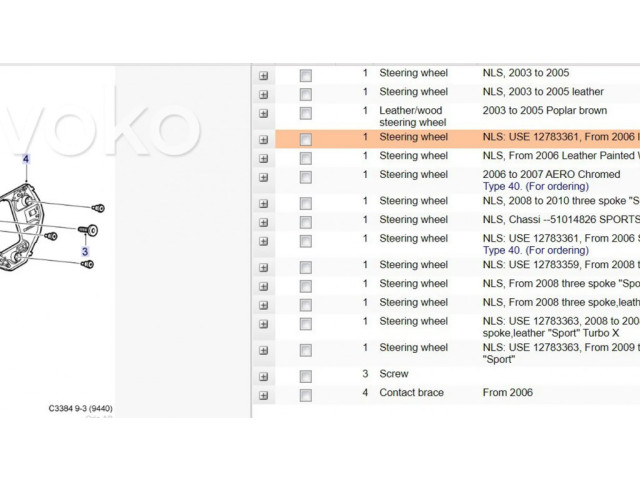Click callout number 4 in diagram
The height and width of the screenshot is (480, 640).
coord(26,159)
